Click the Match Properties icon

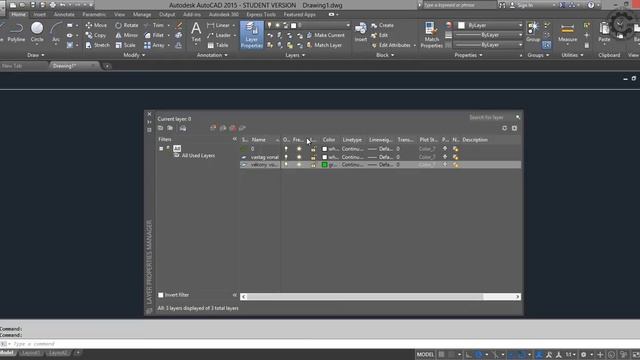tap(431, 36)
